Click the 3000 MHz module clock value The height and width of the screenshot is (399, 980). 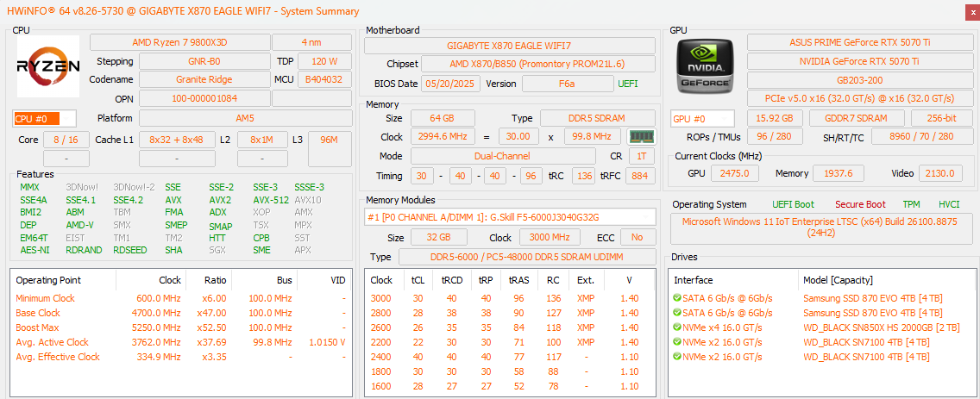point(550,237)
